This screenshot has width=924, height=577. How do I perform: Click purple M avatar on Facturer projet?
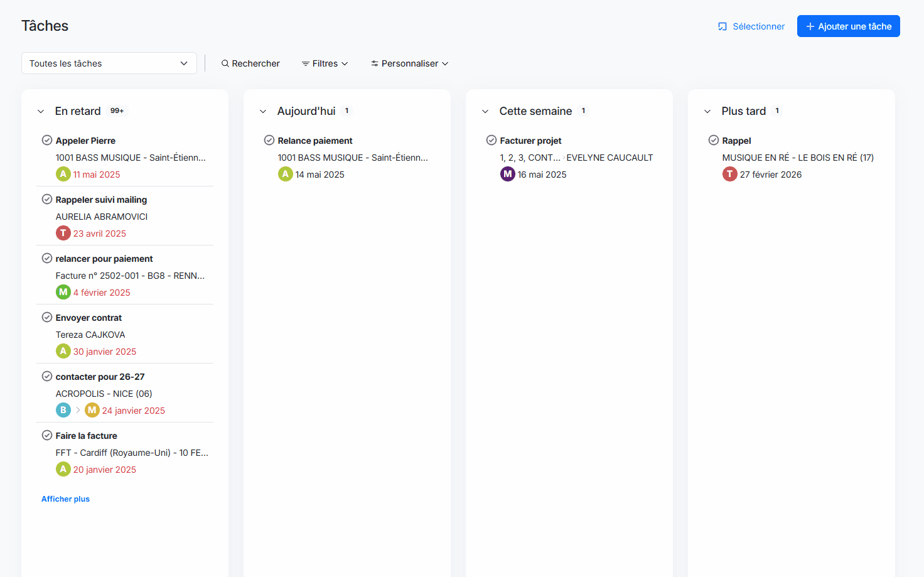[x=507, y=174]
